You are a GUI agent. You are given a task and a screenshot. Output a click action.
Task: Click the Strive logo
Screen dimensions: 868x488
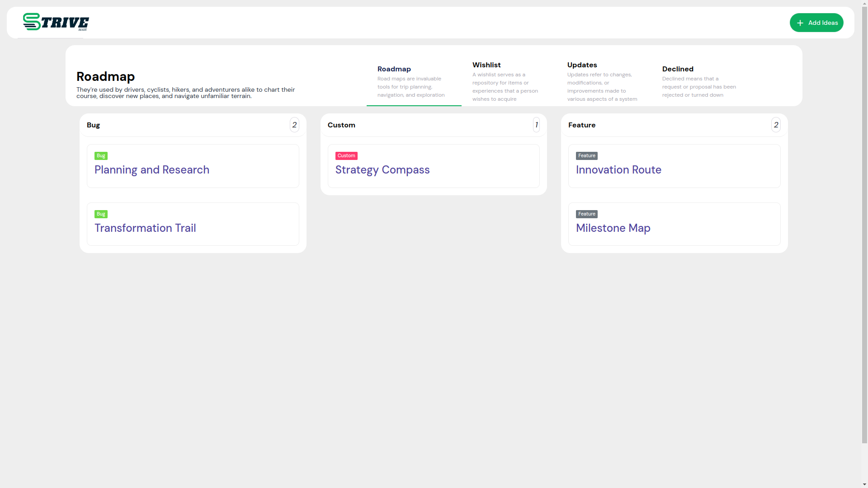coord(56,22)
